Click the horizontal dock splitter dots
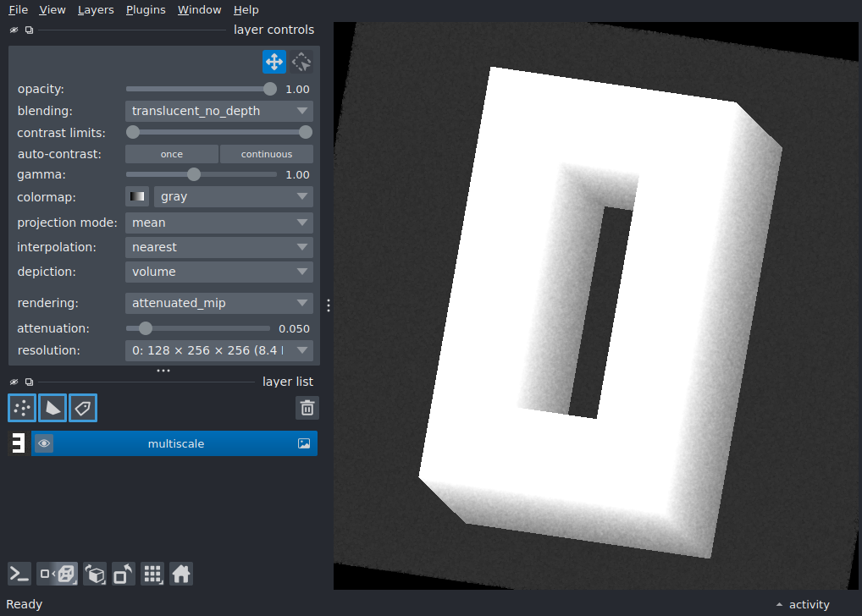 [x=163, y=371]
